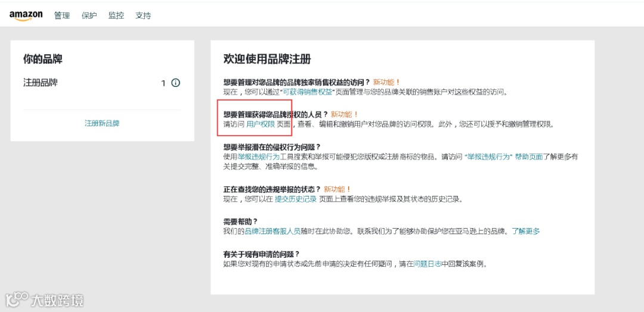
Task: Open the 管理 menu
Action: [62, 16]
